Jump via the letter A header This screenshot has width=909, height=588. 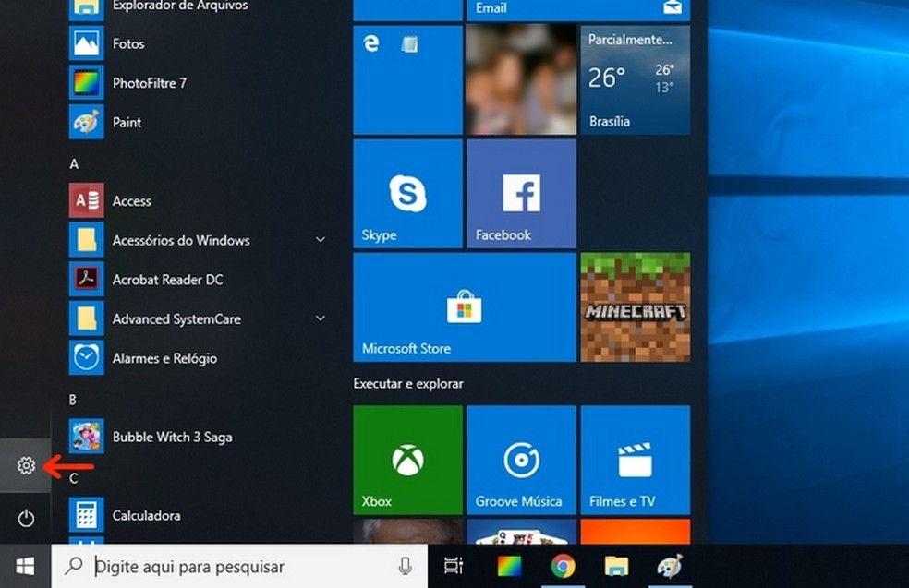point(74,164)
